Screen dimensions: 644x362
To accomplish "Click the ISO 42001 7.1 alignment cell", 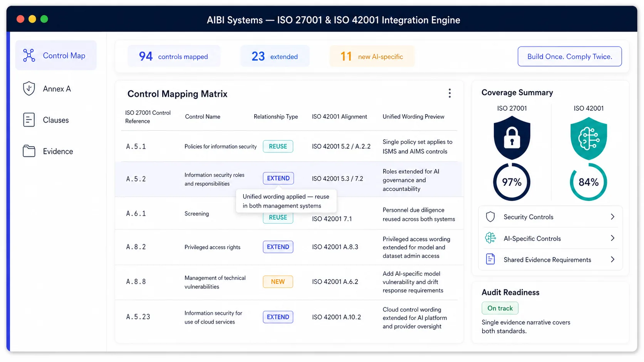I will pos(332,219).
